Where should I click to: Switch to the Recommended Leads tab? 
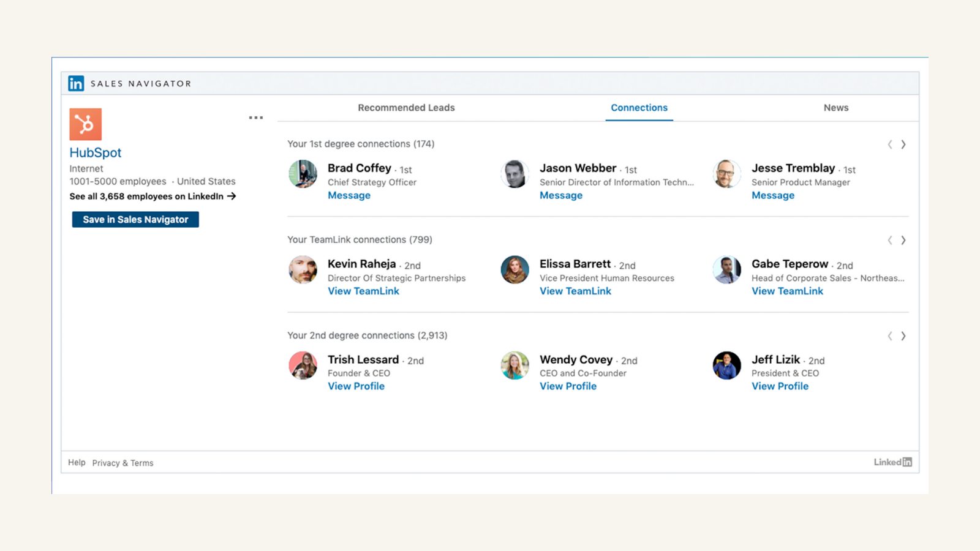pyautogui.click(x=406, y=107)
